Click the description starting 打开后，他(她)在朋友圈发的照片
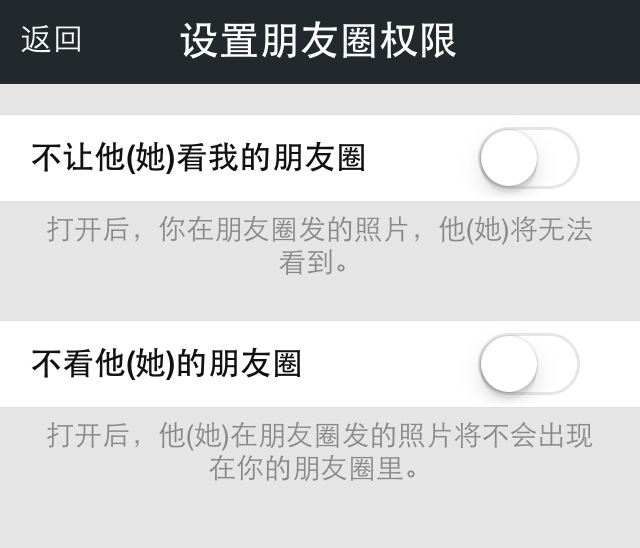This screenshot has width=640, height=548. click(319, 436)
